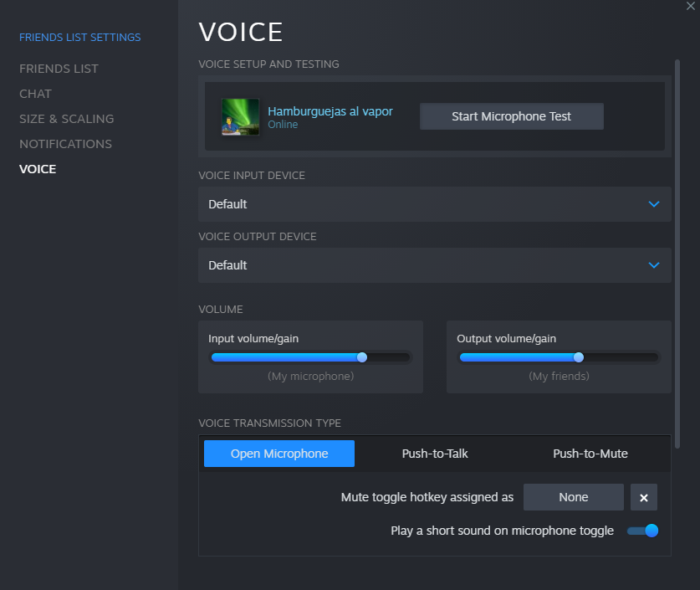Viewport: 700px width, 590px height.
Task: Assign mute toggle hotkey via None button
Action: coord(573,497)
